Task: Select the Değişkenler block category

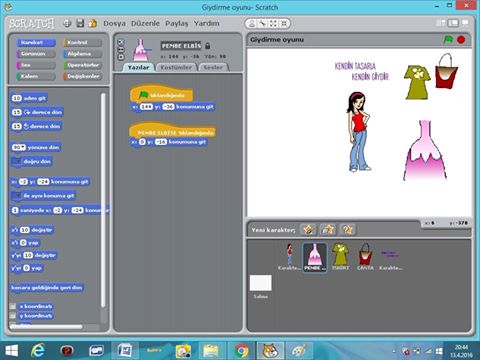Action: [82, 76]
